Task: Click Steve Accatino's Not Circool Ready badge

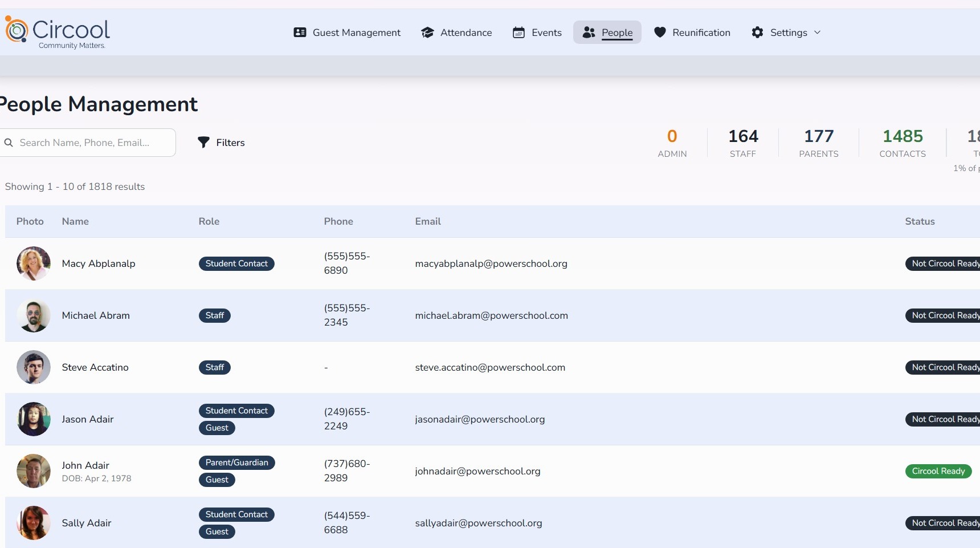Action: click(943, 367)
